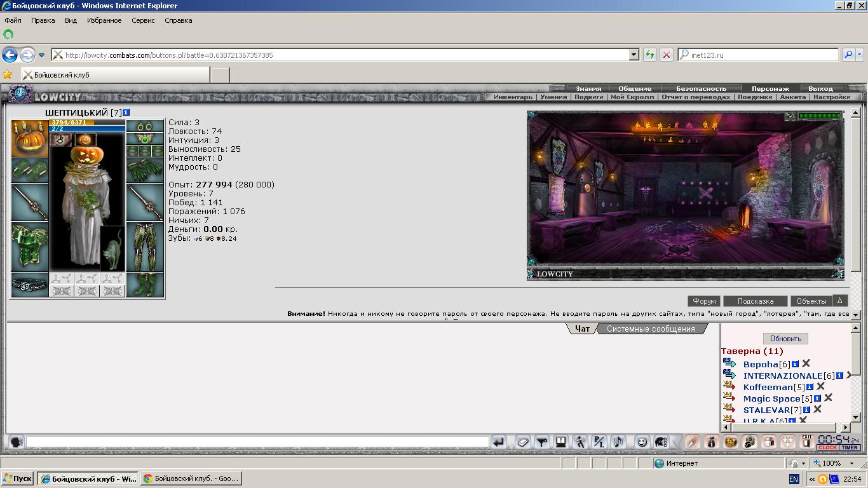Open the patterned leggings equipment slot
This screenshot has width=868, height=488.
tap(145, 247)
